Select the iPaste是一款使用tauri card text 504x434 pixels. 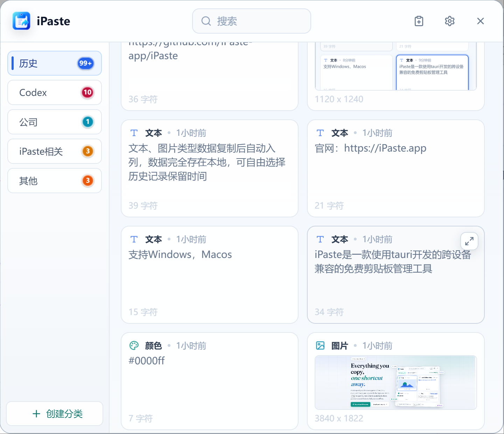pos(392,261)
